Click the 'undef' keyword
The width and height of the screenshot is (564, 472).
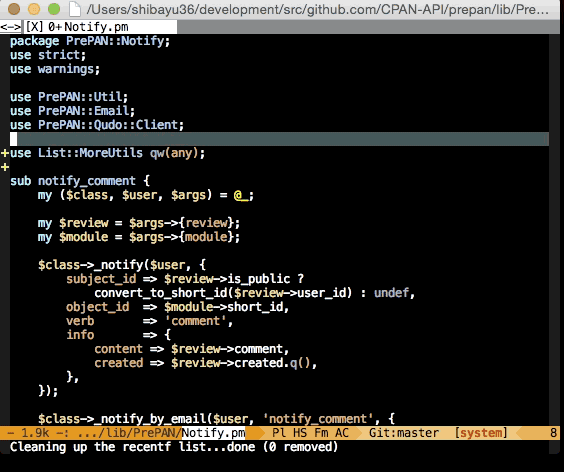point(391,293)
